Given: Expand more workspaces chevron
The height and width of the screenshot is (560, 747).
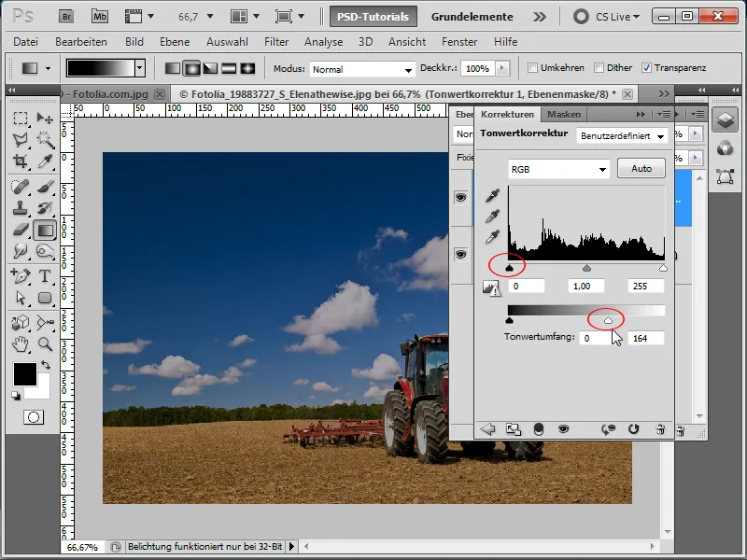Looking at the screenshot, I should tap(540, 17).
